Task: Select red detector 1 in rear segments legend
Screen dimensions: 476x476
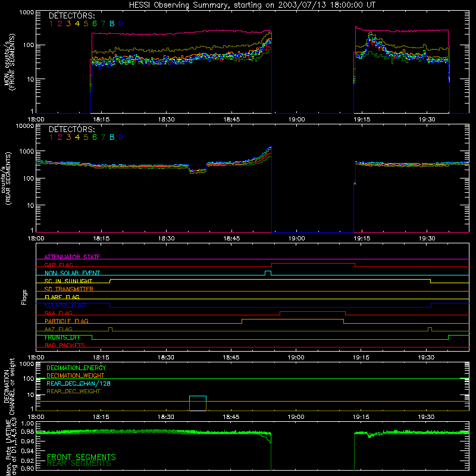Action: click(51, 137)
